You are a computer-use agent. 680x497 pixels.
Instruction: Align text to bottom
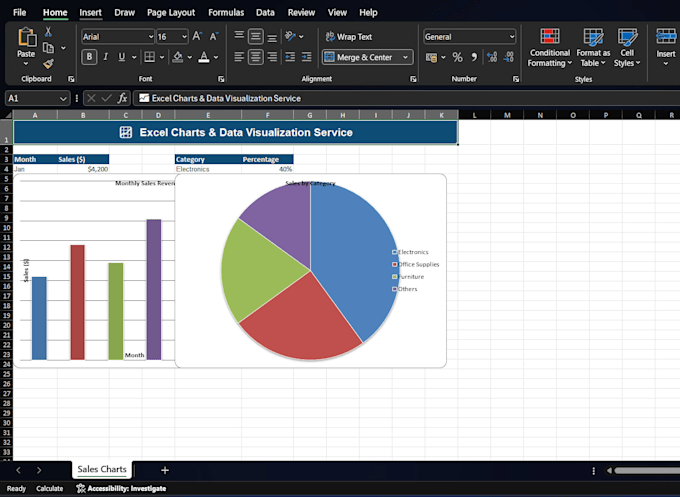(x=272, y=36)
